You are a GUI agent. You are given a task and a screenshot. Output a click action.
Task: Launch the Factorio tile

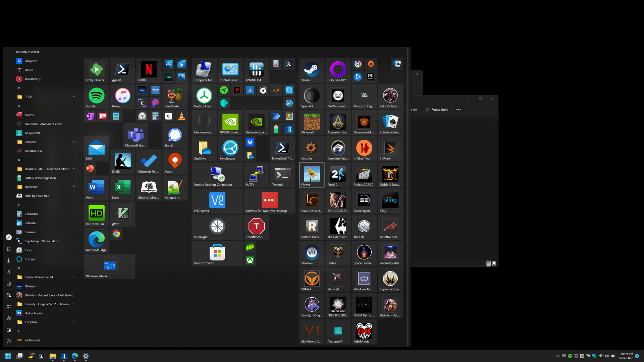[312, 148]
